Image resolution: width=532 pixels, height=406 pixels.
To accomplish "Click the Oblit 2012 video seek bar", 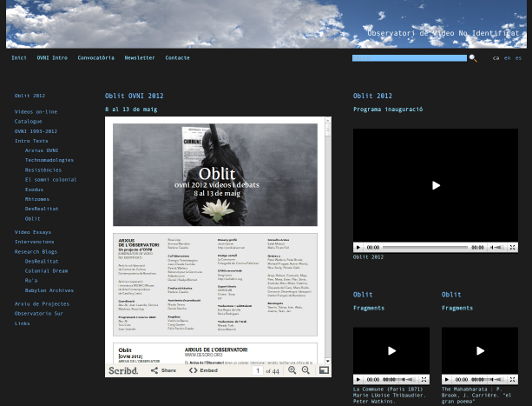I will (x=425, y=248).
